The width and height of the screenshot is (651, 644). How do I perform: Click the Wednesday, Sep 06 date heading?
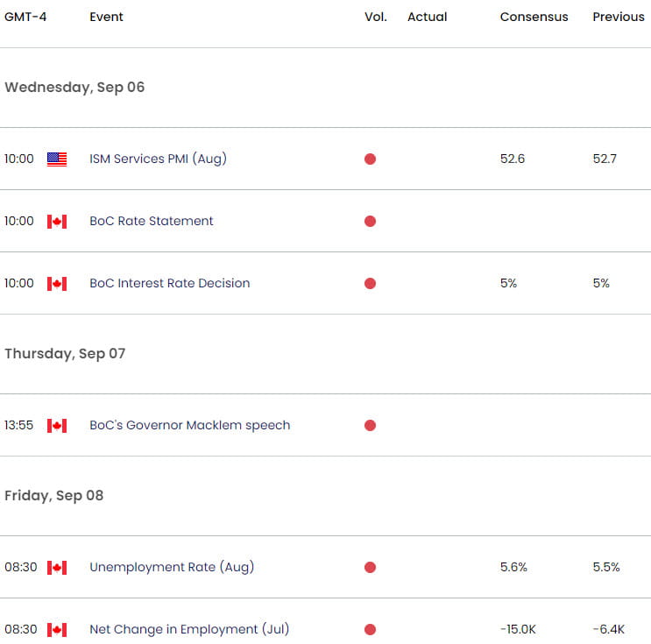point(74,88)
